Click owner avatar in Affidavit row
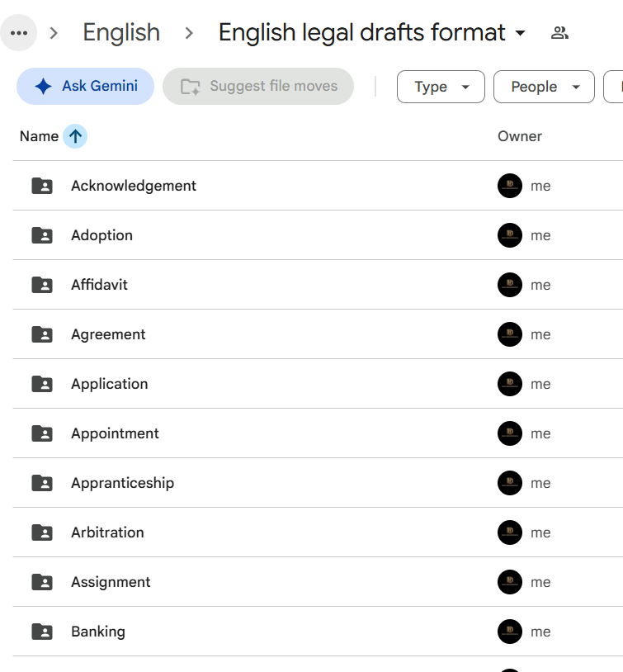Image resolution: width=623 pixels, height=672 pixels. tap(510, 285)
